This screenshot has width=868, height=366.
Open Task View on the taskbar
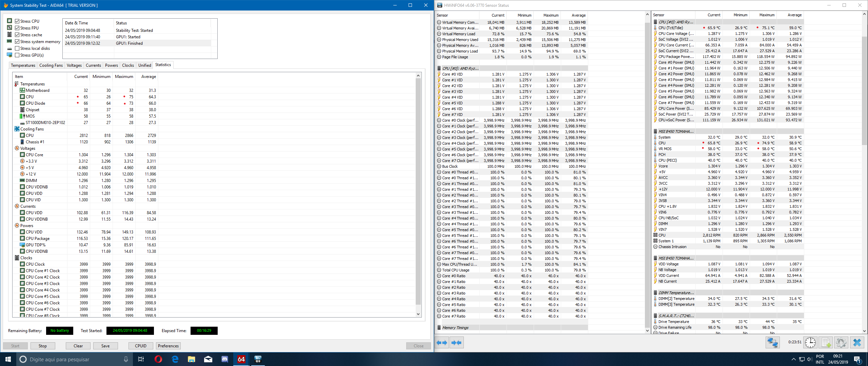[x=141, y=359]
